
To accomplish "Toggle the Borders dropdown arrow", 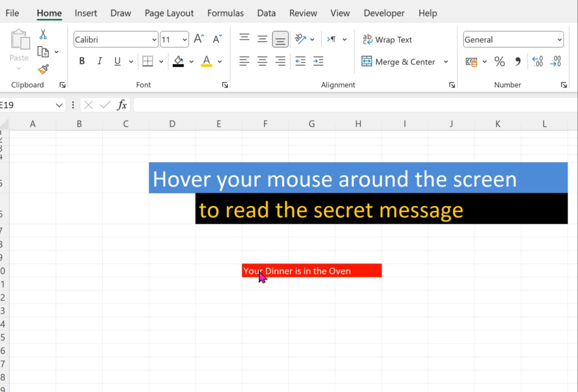I will (161, 62).
